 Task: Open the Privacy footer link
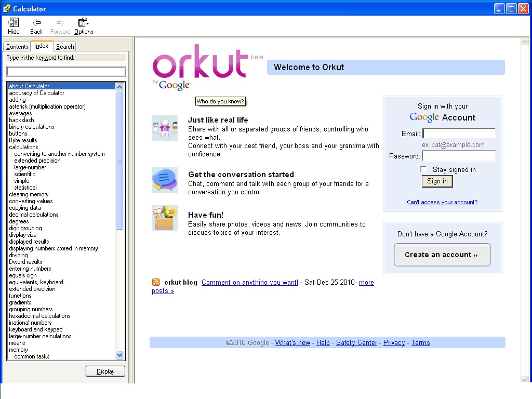pos(394,343)
